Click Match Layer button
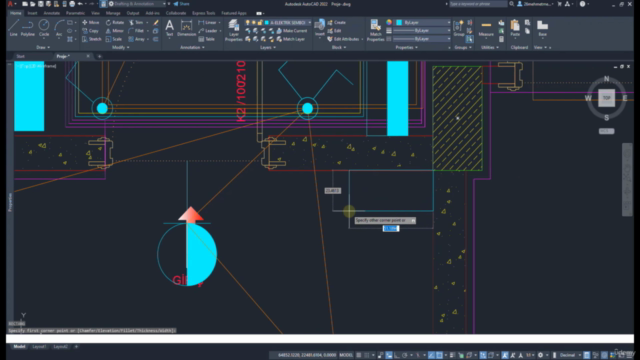Image resolution: width=640 pixels, height=360 pixels. [291, 39]
